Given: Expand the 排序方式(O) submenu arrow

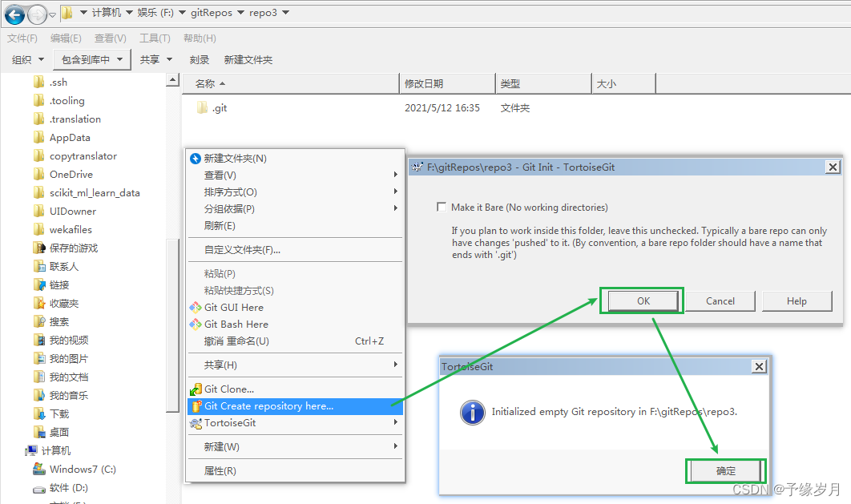Looking at the screenshot, I should tap(396, 192).
